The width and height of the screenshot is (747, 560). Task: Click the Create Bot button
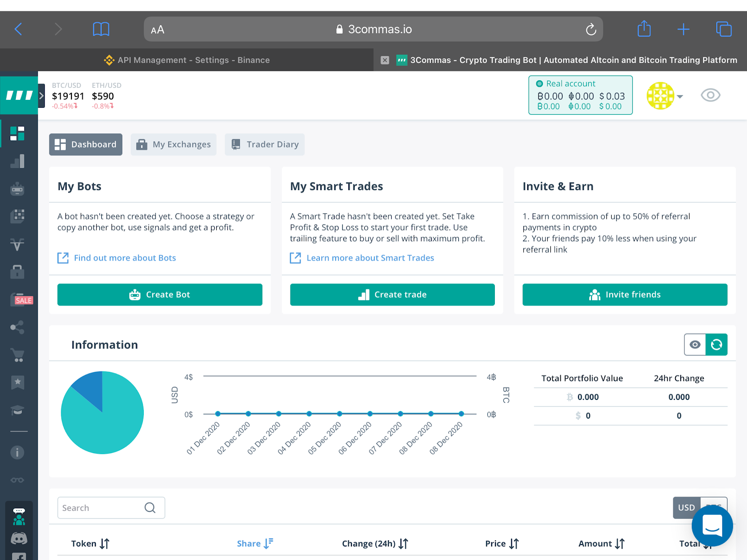(160, 295)
